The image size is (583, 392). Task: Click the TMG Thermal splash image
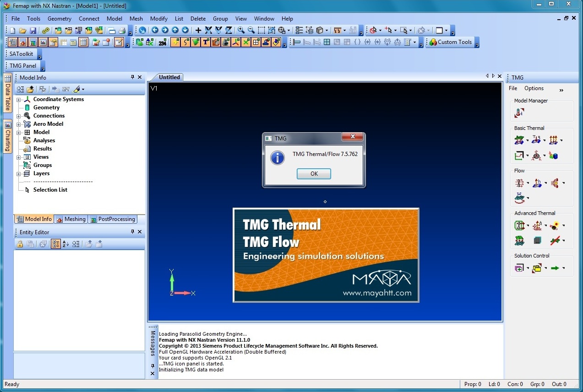[x=326, y=255]
